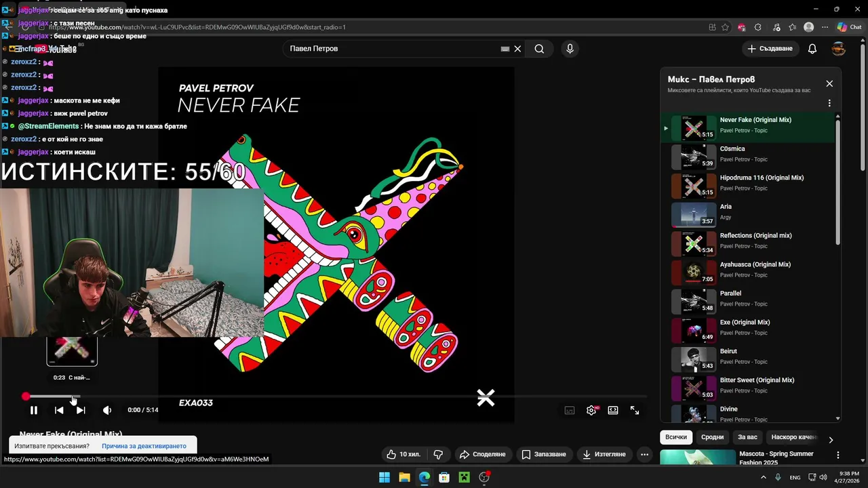Select Exe (Original Mix) in the playlist
This screenshot has height=488, width=868.
[x=748, y=329]
